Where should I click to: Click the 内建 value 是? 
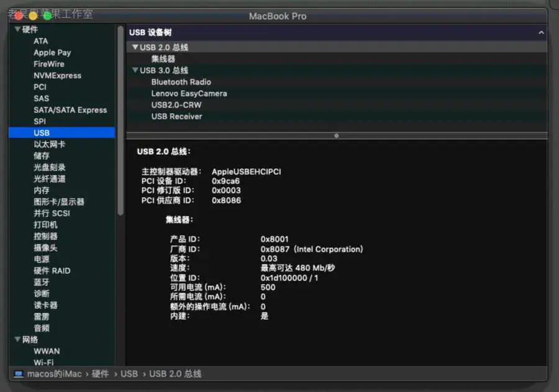264,316
